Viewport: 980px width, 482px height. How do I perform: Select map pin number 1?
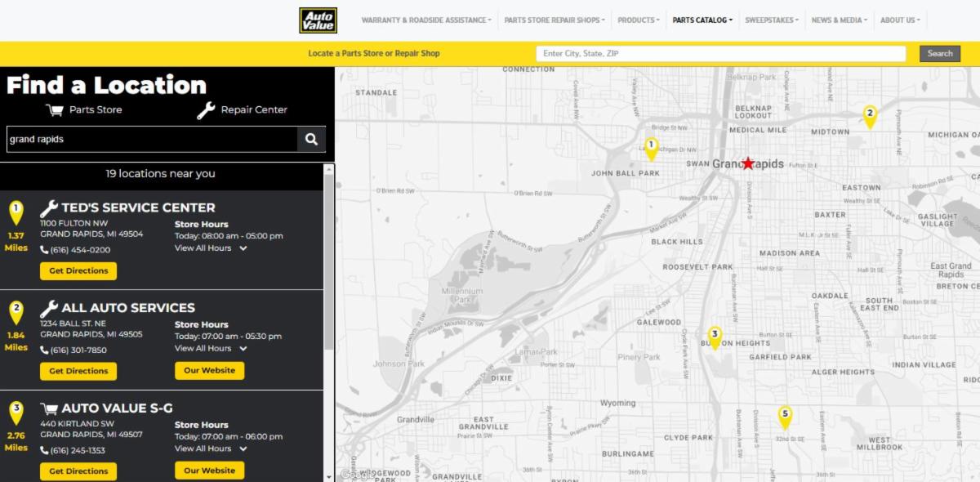(651, 148)
